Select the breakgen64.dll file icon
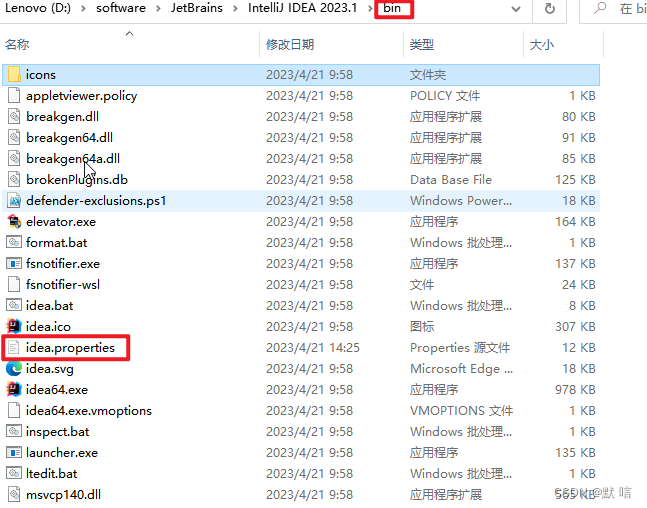Screen dimensions: 647x508 [x=14, y=138]
